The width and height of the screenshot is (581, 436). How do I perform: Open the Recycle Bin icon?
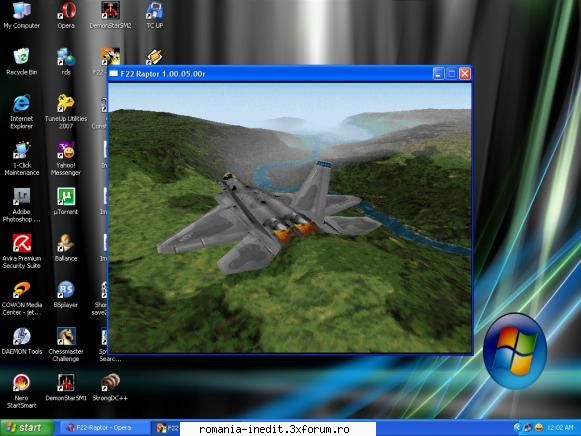pos(21,61)
